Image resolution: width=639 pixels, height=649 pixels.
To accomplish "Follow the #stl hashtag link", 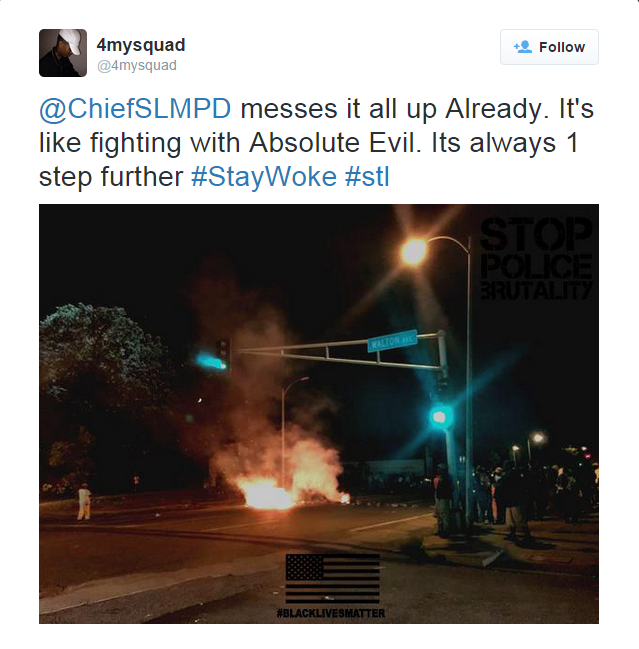I will coord(368,177).
